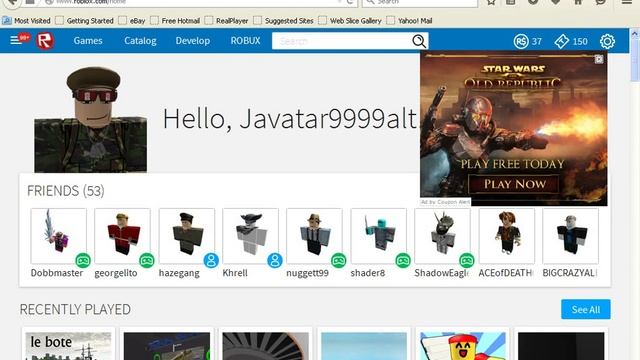The image size is (640, 360).
Task: Open the Robux balance icon
Action: point(521,41)
